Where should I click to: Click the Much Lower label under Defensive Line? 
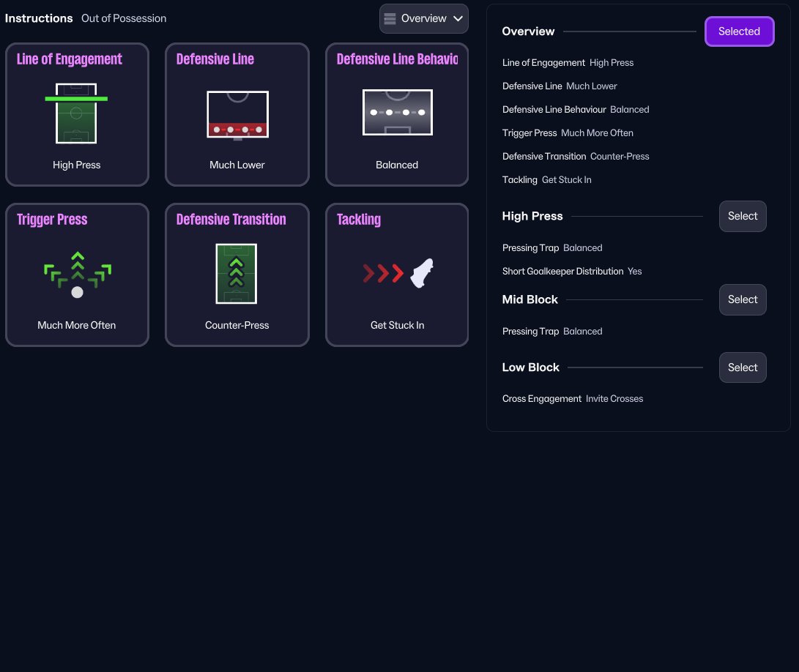tap(237, 165)
